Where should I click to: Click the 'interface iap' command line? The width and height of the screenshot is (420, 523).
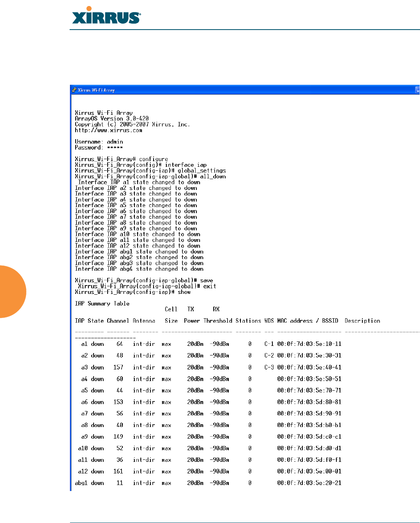coord(141,165)
